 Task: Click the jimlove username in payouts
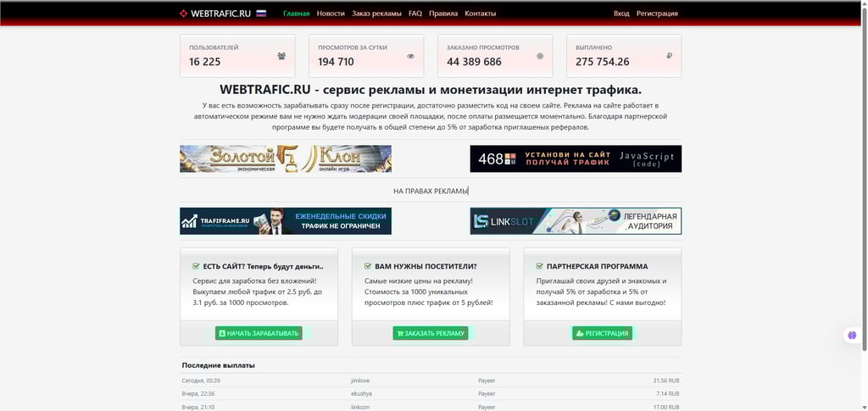pos(360,380)
